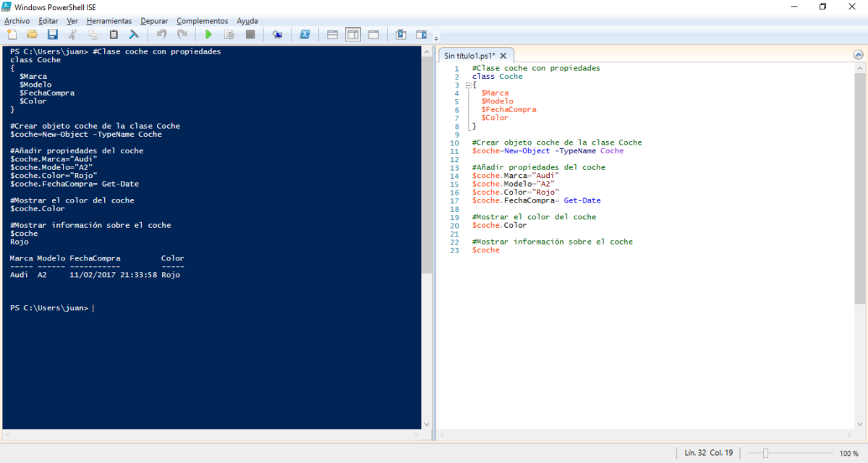Click '$FechaCompra' property in script editor
The height and width of the screenshot is (463, 868).
[x=509, y=109]
